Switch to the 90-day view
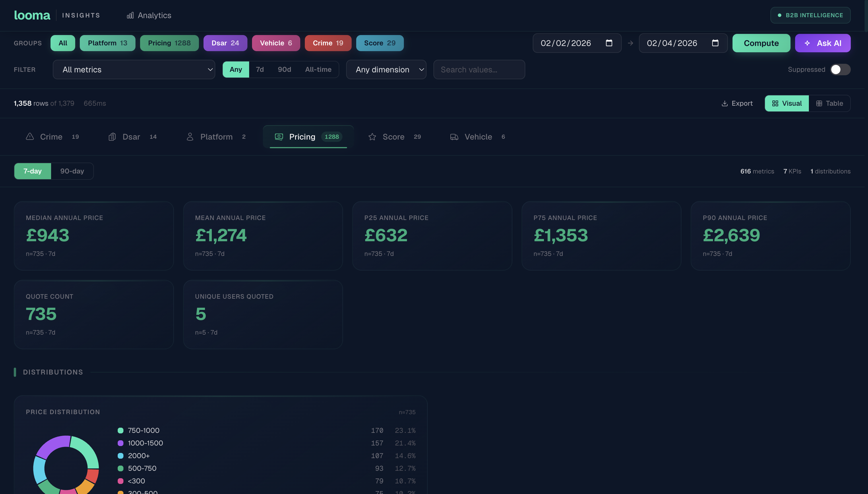This screenshot has width=868, height=494. (72, 171)
